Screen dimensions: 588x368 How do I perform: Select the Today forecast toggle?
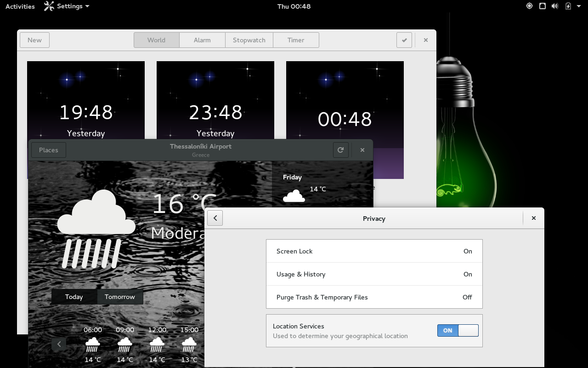pyautogui.click(x=74, y=297)
